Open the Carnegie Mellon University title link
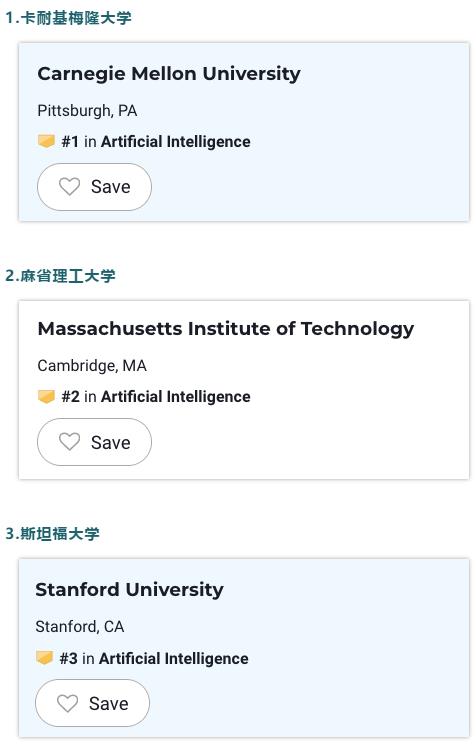The height and width of the screenshot is (744, 476). click(x=169, y=74)
